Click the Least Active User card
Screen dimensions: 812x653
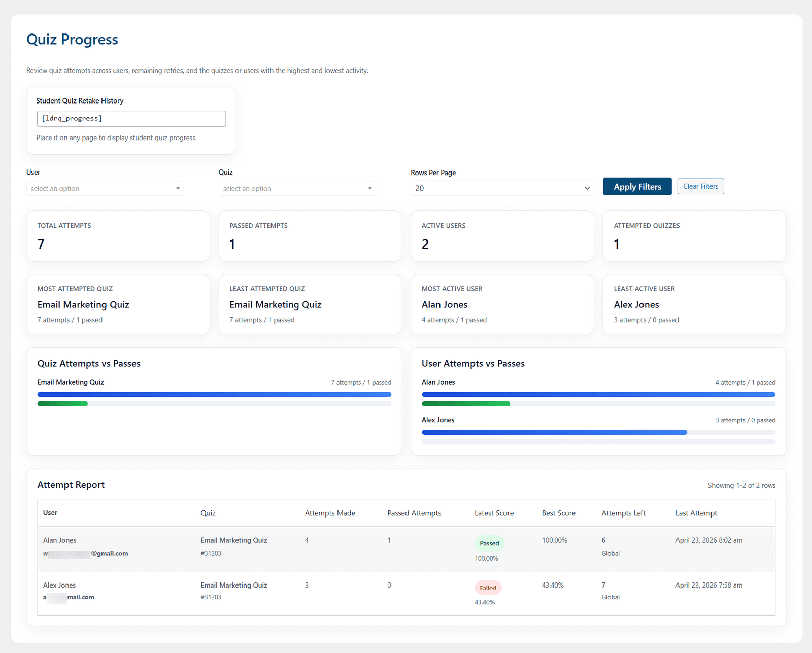point(694,304)
